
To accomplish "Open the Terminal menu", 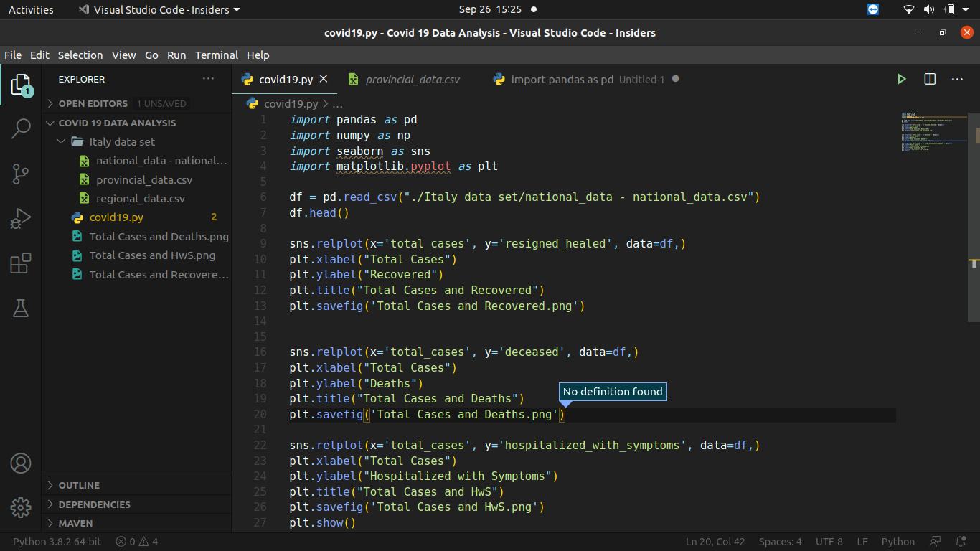I will [217, 55].
